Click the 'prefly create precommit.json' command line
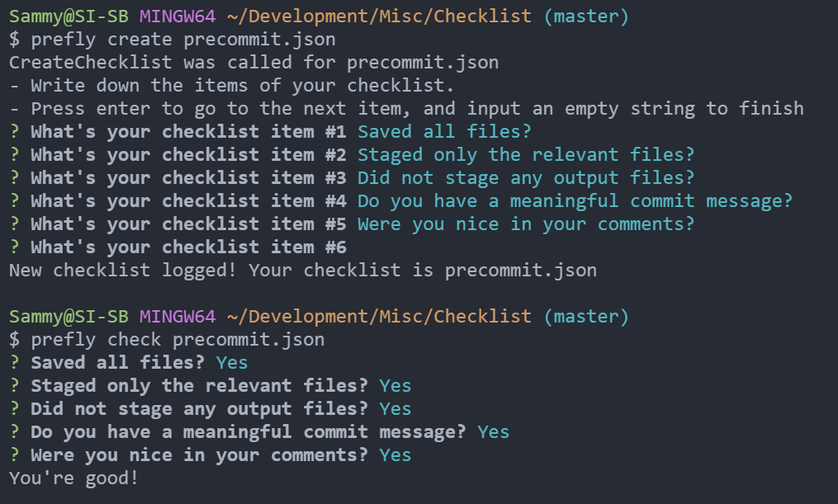The width and height of the screenshot is (838, 504). coord(172,40)
